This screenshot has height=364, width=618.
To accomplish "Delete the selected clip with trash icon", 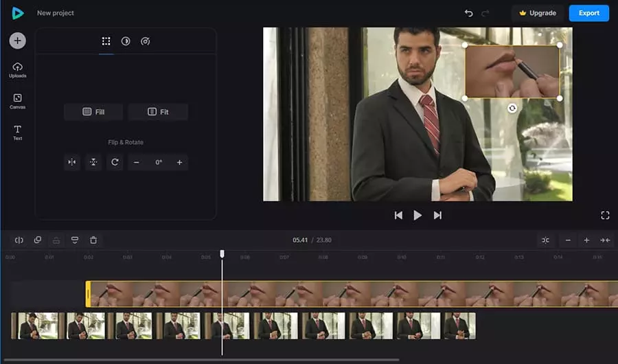I will point(93,240).
